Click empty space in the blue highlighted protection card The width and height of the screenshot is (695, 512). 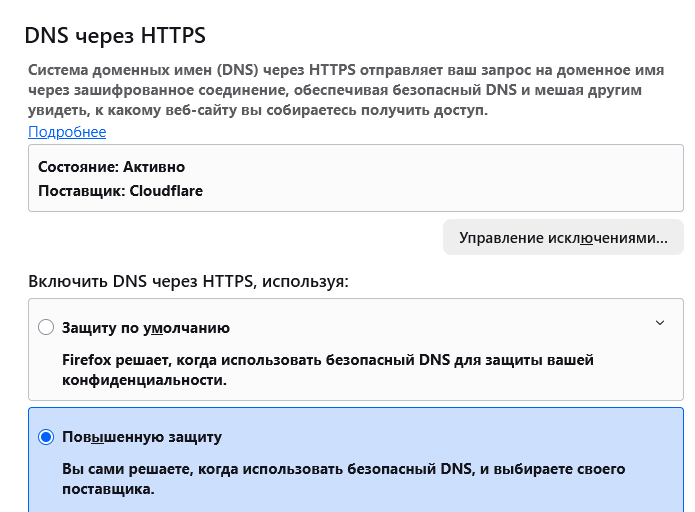point(500,438)
